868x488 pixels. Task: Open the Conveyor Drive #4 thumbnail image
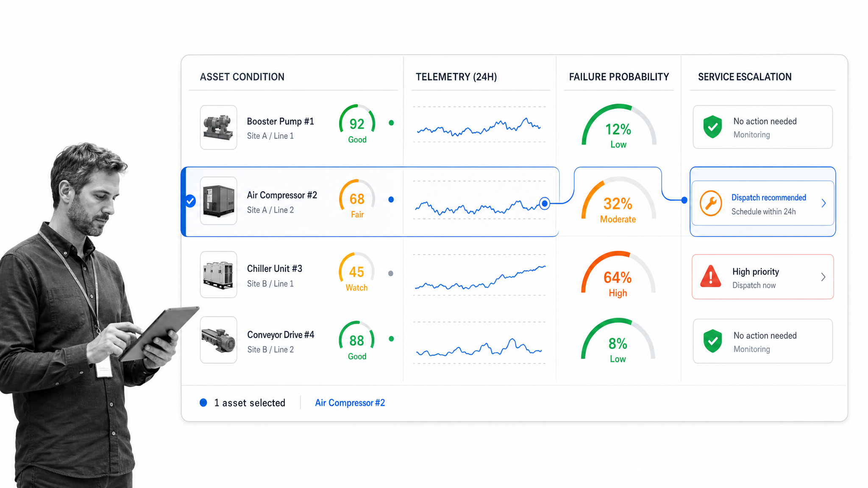(x=218, y=340)
